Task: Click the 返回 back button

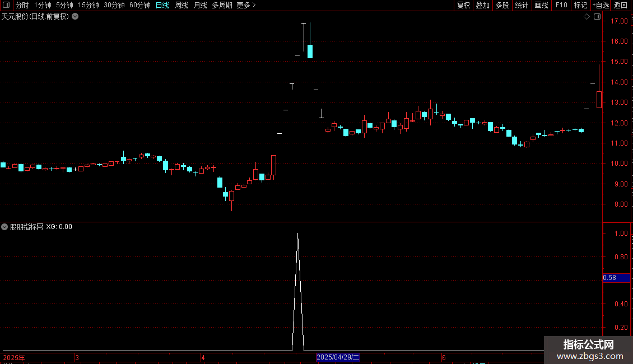Action: coord(621,5)
